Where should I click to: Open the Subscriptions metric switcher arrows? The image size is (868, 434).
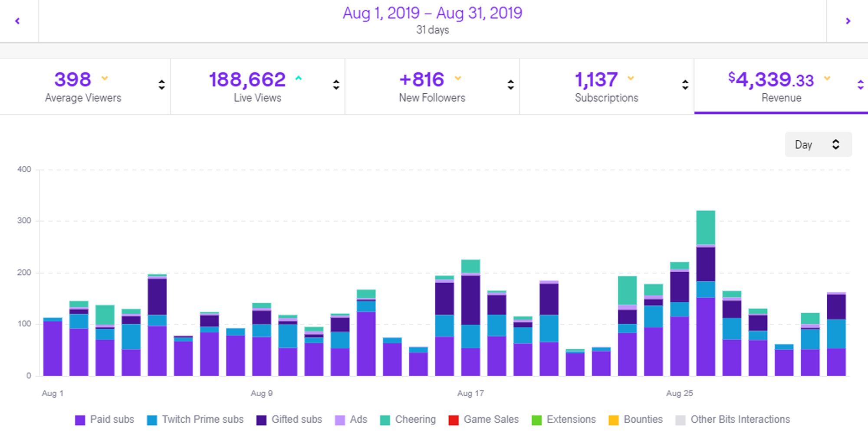coord(685,85)
